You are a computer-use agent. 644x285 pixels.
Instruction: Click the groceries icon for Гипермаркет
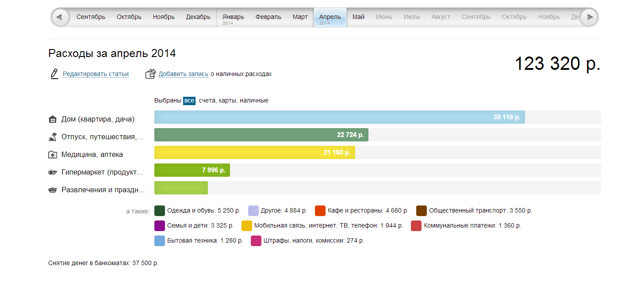point(53,172)
